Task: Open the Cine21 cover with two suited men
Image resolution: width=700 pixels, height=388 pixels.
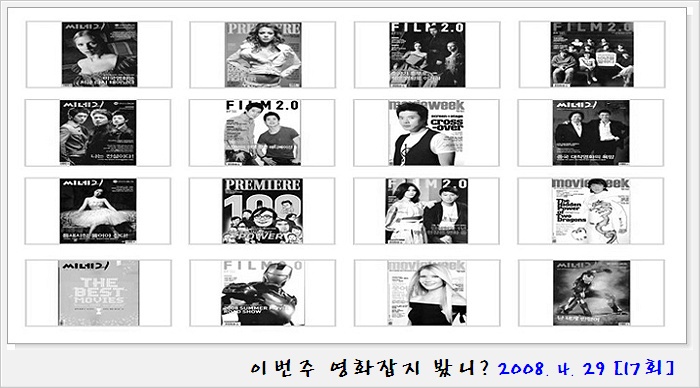Action: point(591,133)
